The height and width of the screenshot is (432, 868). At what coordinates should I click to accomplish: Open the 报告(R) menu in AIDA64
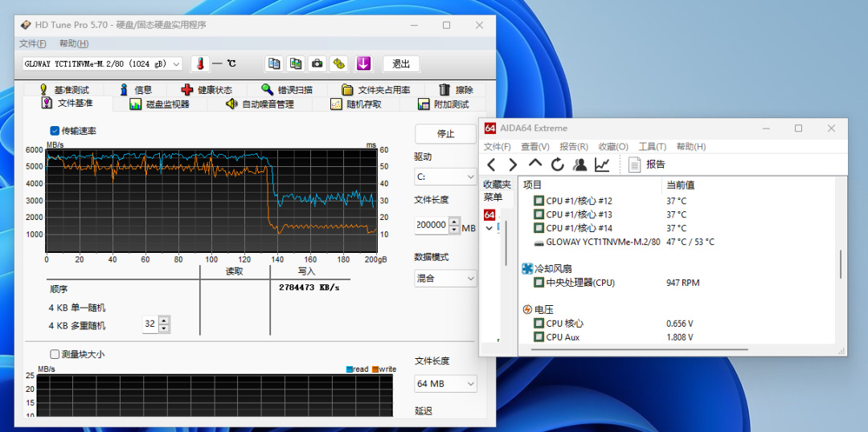pyautogui.click(x=574, y=147)
